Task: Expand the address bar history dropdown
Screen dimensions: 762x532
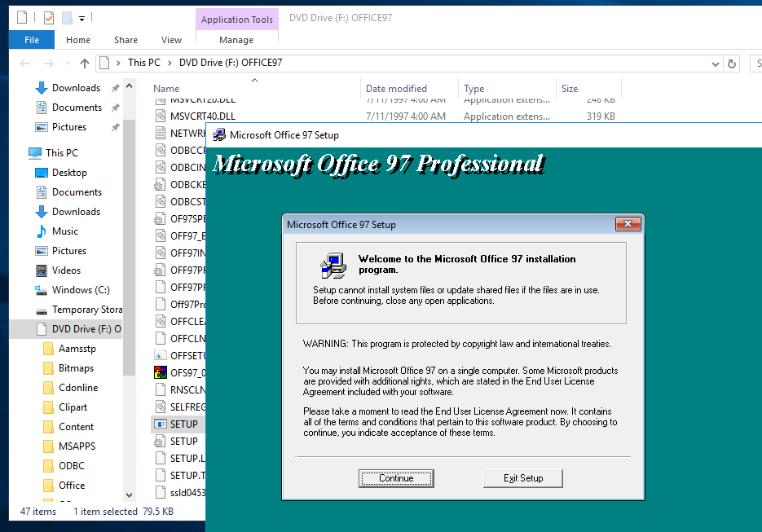Action: (x=715, y=64)
